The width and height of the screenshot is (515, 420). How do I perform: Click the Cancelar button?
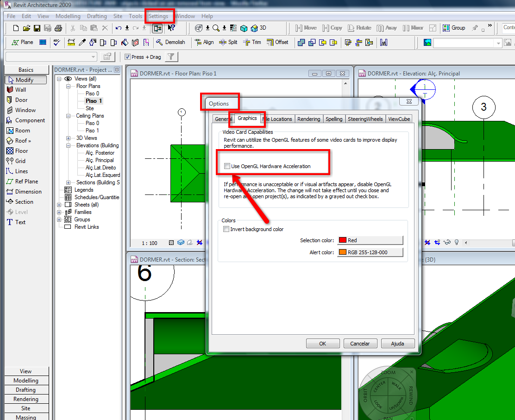[360, 344]
